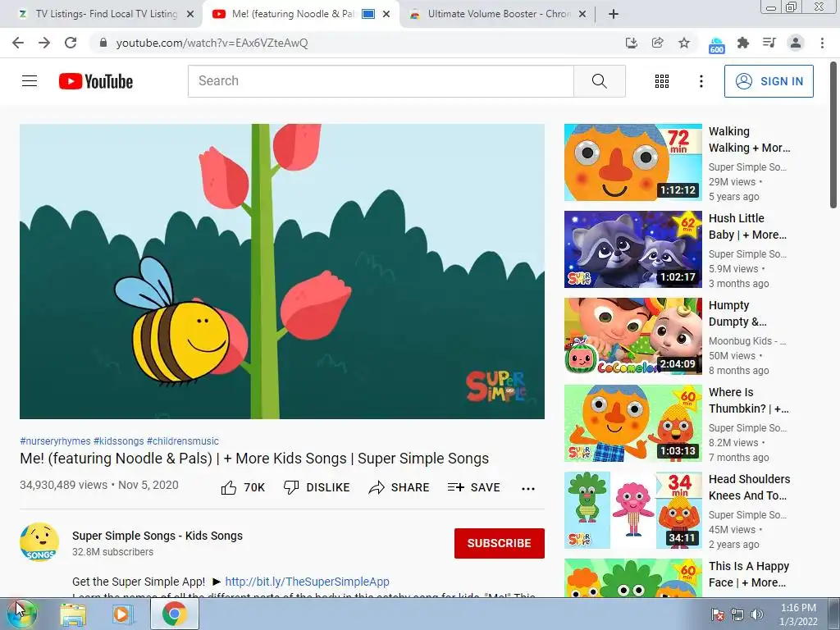This screenshot has height=630, width=840.
Task: Open Windows Start menu
Action: [x=21, y=614]
